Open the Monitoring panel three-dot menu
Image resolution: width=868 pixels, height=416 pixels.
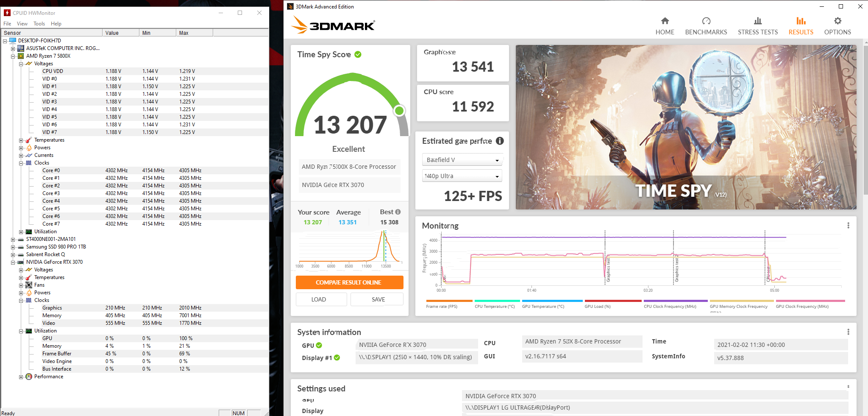[848, 226]
